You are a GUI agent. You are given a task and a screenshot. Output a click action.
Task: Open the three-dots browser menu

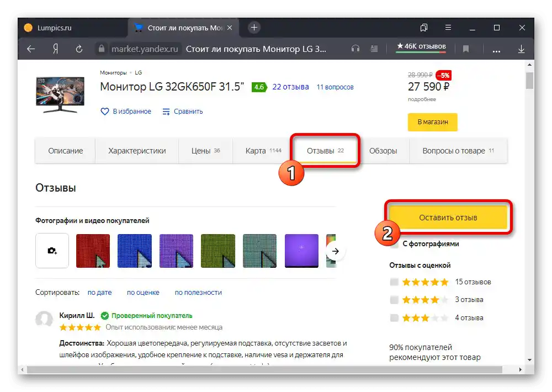coord(496,51)
